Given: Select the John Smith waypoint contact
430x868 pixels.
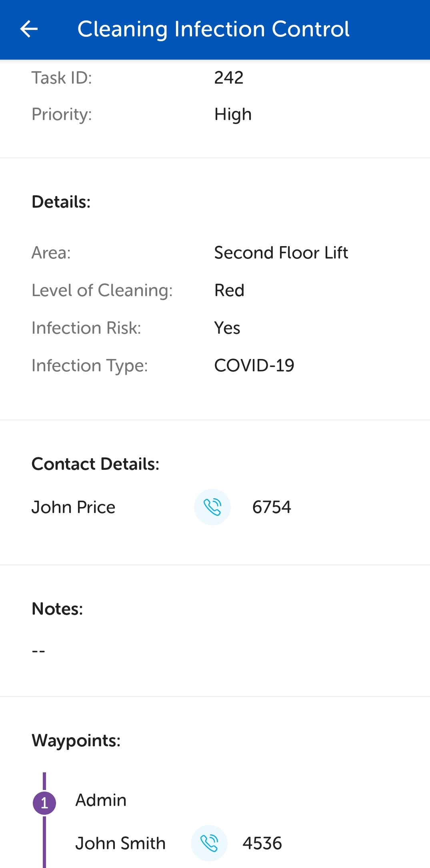Looking at the screenshot, I should pos(120,843).
